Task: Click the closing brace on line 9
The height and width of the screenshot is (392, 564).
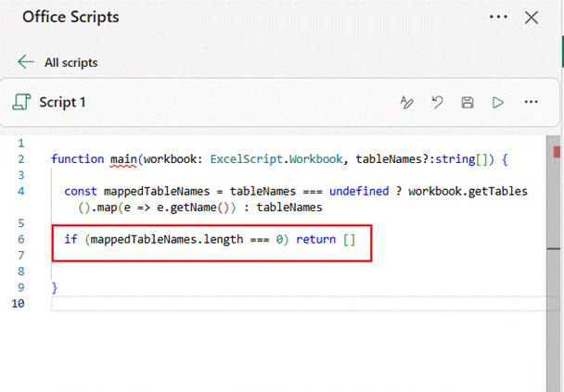Action: (55, 288)
